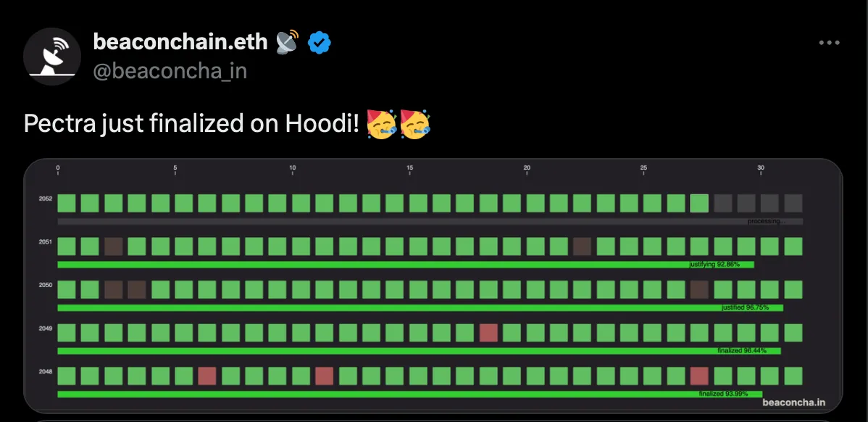868x422 pixels.
Task: Click the finalized 93.99% progress bar
Action: (x=409, y=394)
